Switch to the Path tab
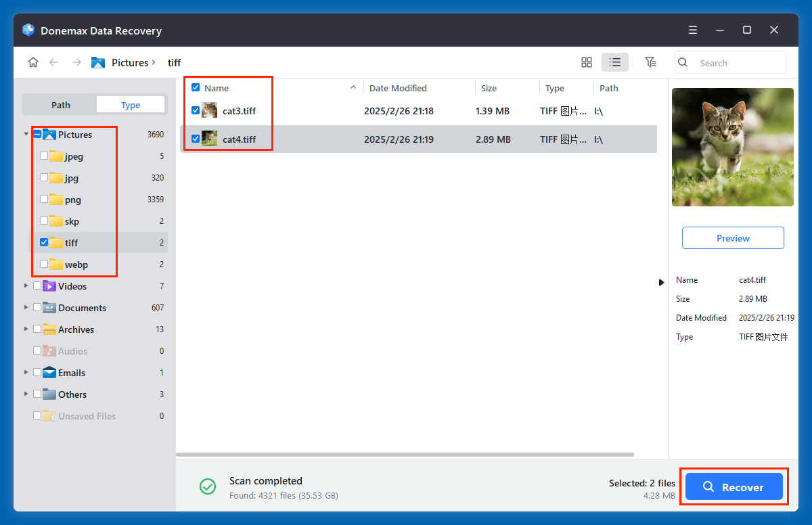The height and width of the screenshot is (525, 812). pos(60,105)
